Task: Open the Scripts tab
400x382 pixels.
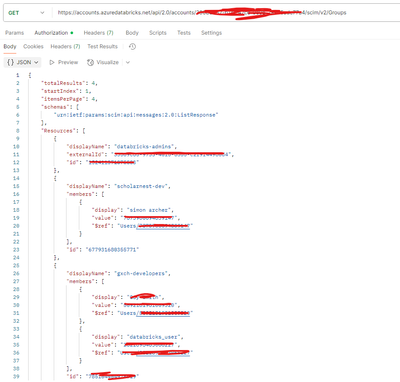Action: coord(158,33)
